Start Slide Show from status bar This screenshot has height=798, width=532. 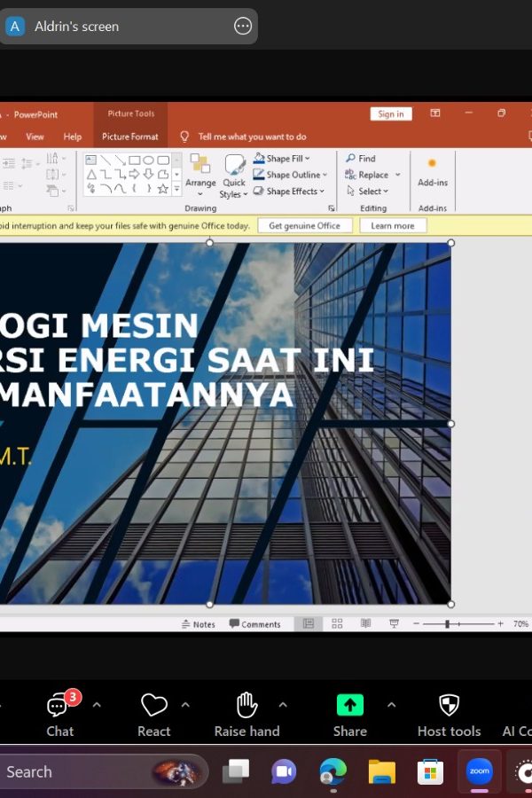(394, 624)
